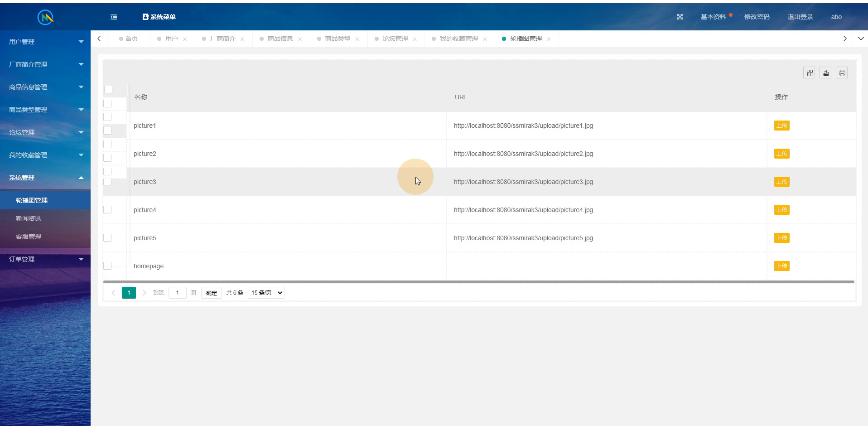Screen dimensions: 868x426
Task: Click the print table icon
Action: click(x=842, y=73)
